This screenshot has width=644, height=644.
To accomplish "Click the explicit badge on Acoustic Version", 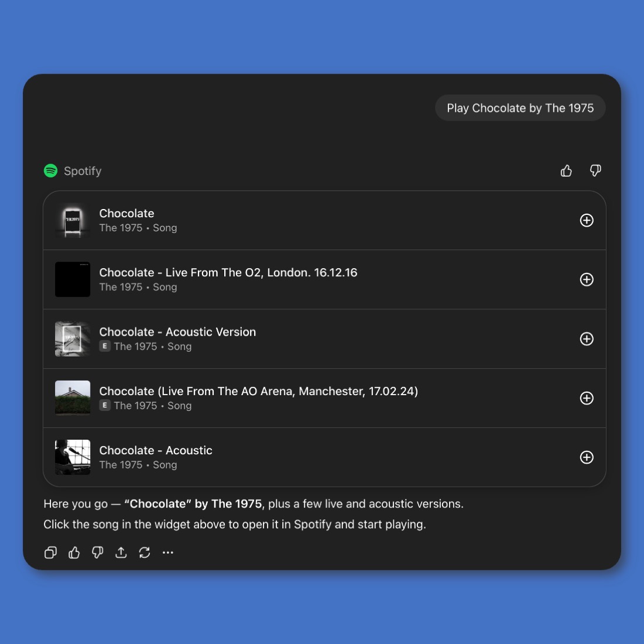I will (x=105, y=346).
